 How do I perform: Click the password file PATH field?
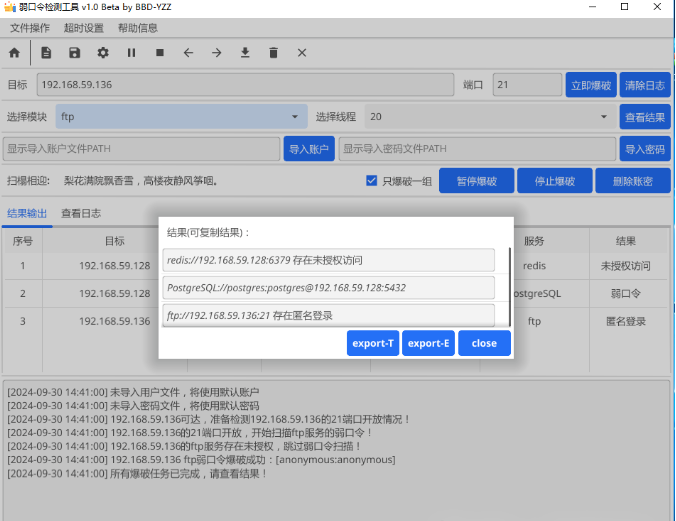click(x=477, y=149)
